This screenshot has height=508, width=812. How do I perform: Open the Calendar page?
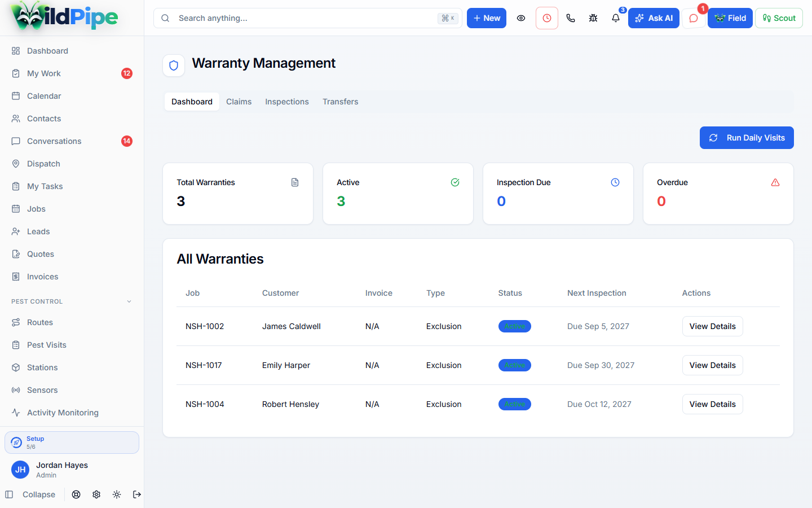72,96
